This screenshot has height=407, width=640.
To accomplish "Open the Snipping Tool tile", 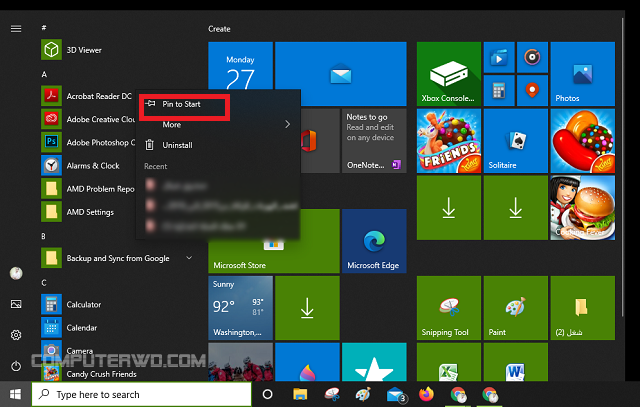I will click(x=449, y=308).
